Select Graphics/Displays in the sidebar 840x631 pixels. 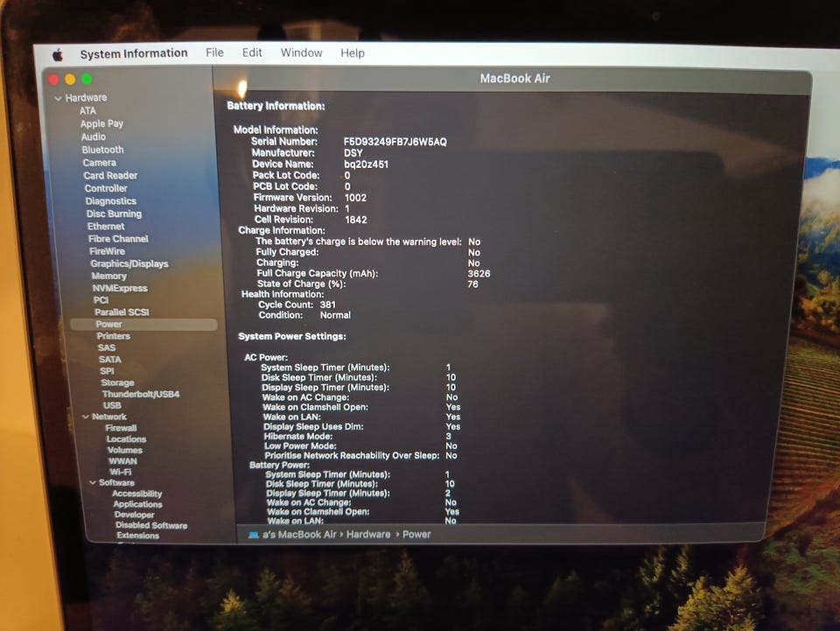pos(129,263)
